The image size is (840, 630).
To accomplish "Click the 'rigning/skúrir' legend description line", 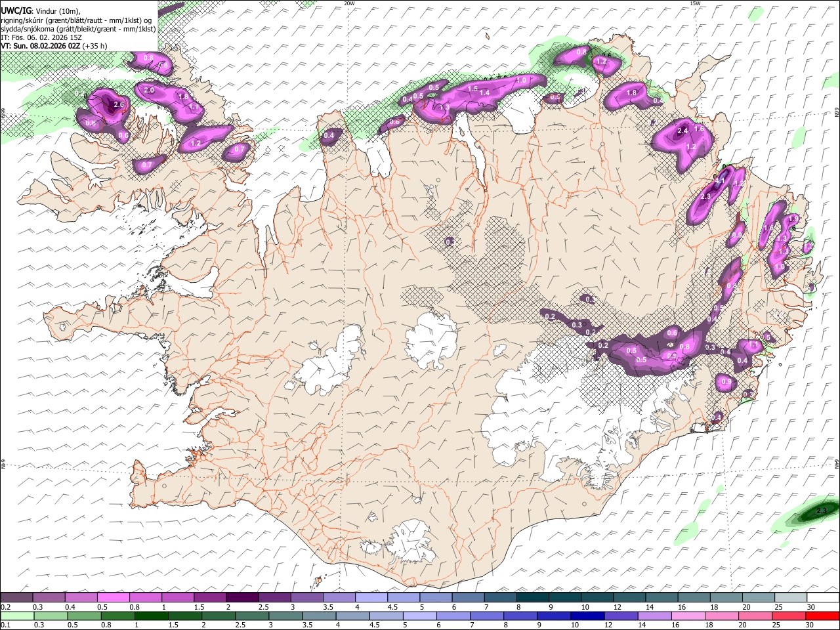I will point(77,20).
